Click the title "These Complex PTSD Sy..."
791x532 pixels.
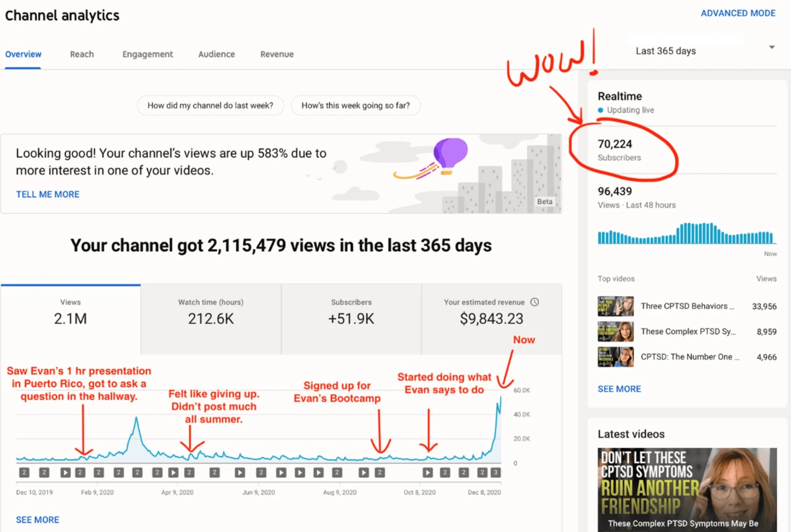point(689,331)
